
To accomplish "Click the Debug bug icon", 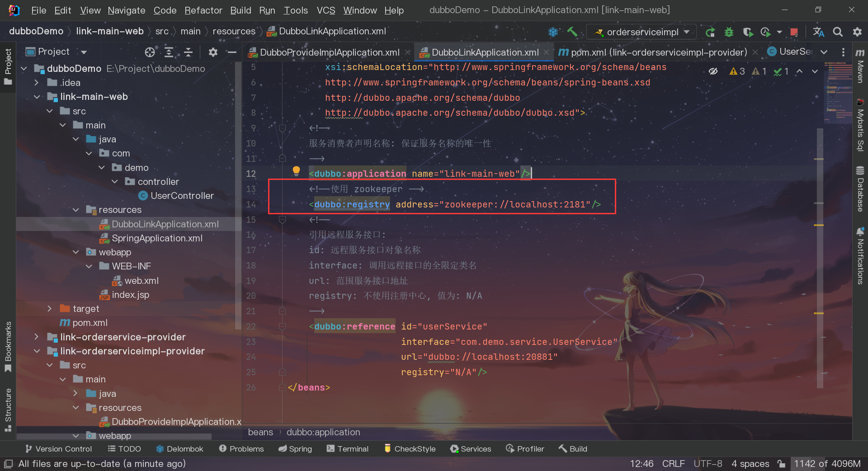I will tap(729, 32).
